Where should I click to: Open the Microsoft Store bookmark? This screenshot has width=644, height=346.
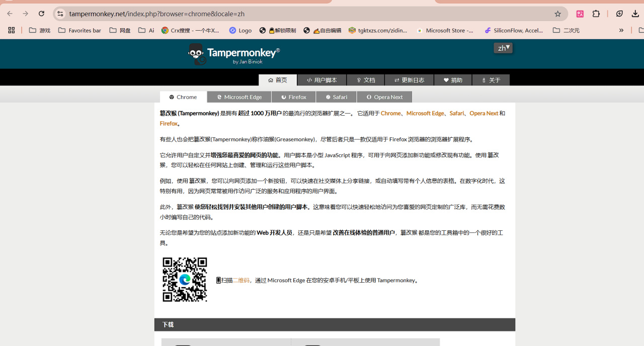point(445,30)
